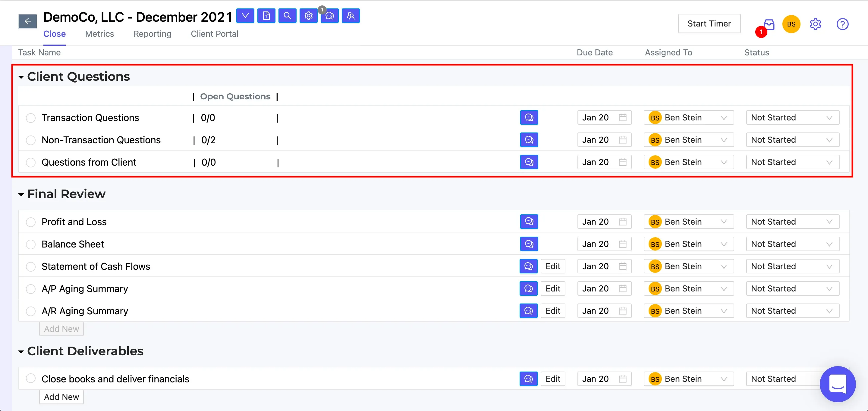Collapse the Client Questions section

(21, 77)
